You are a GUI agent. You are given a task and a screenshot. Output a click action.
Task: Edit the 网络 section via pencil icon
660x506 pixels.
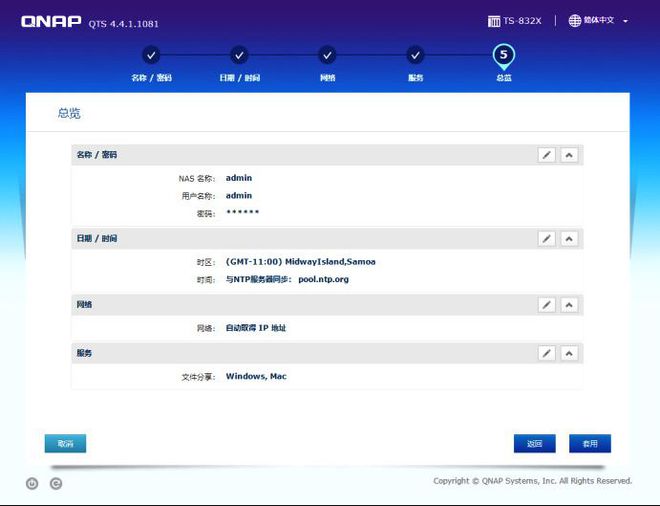coord(546,305)
